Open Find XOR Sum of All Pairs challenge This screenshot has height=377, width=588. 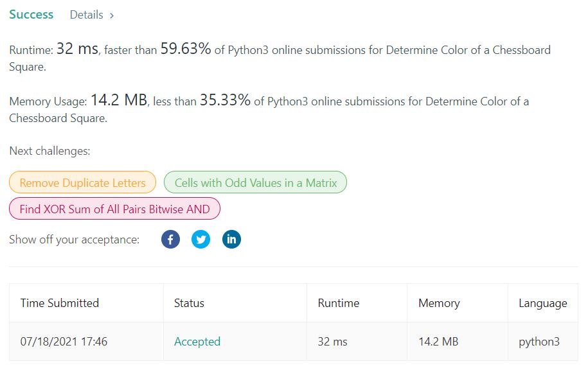(114, 209)
